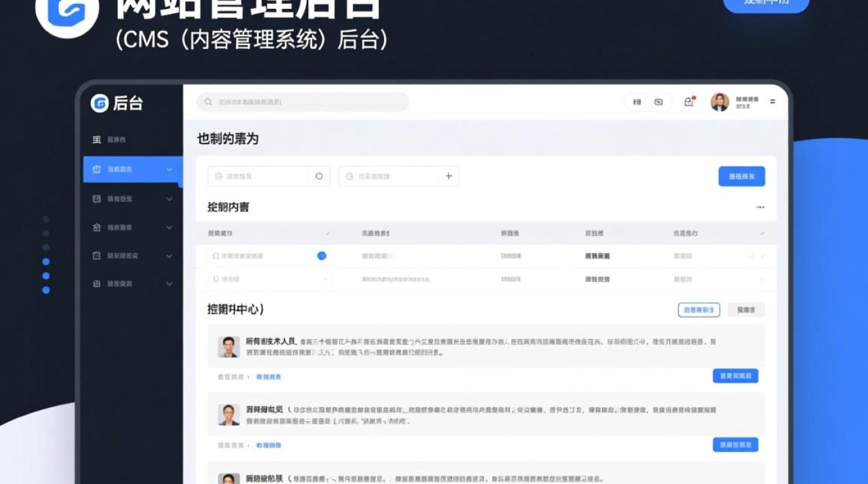Click the magnifier icon in the search bar
868x484 pixels.
point(208,102)
